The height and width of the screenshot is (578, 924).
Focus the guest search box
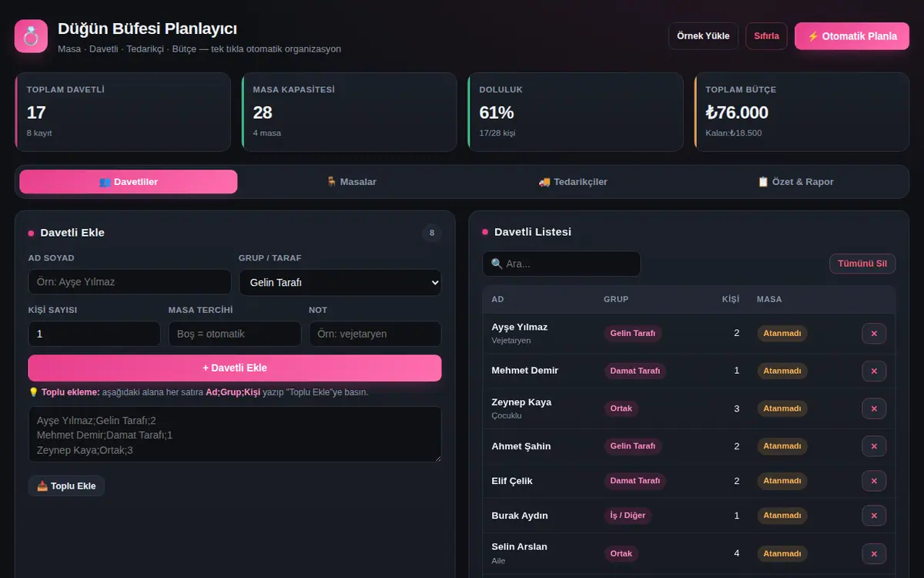pyautogui.click(x=561, y=264)
